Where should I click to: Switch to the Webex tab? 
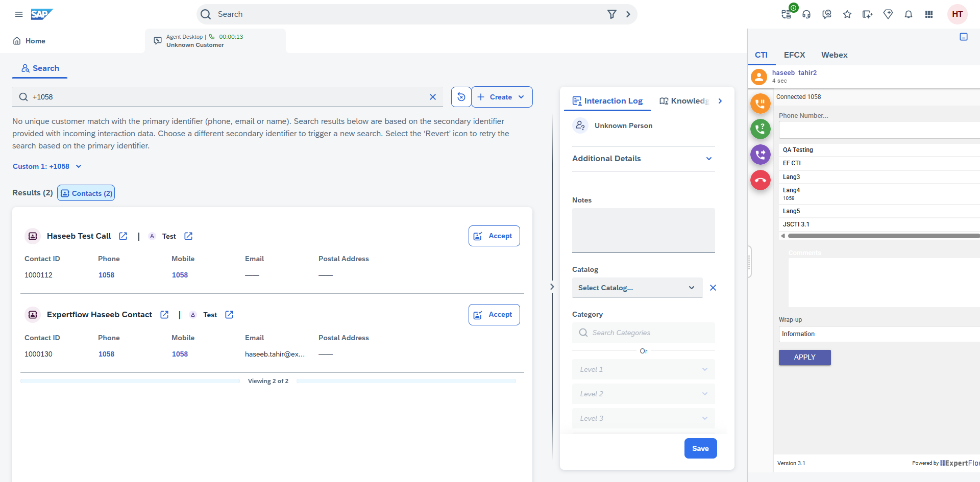pyautogui.click(x=834, y=55)
